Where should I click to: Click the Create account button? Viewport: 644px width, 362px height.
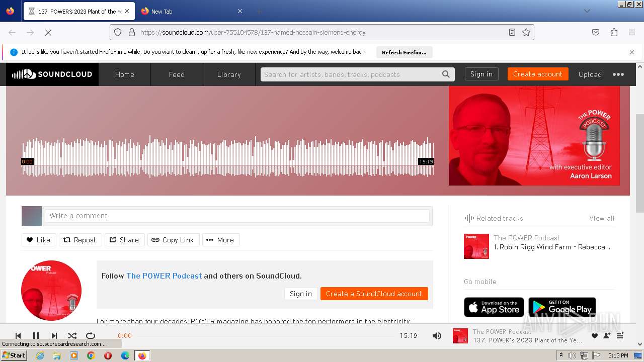pyautogui.click(x=538, y=74)
